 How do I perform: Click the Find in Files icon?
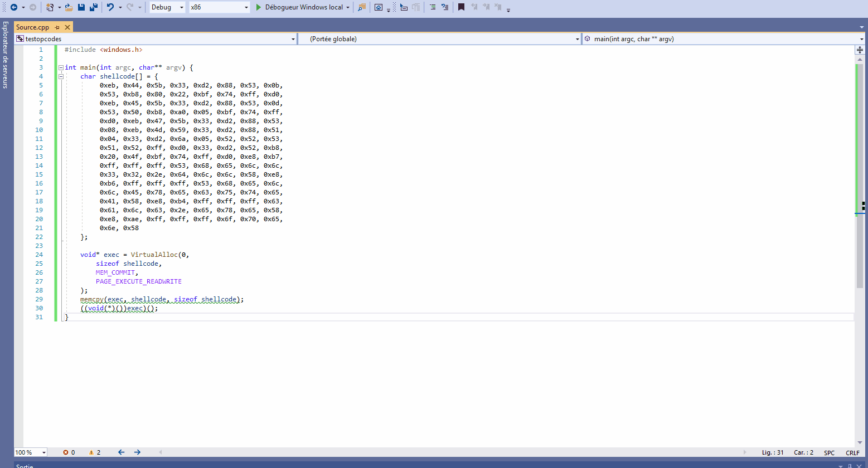pos(362,7)
